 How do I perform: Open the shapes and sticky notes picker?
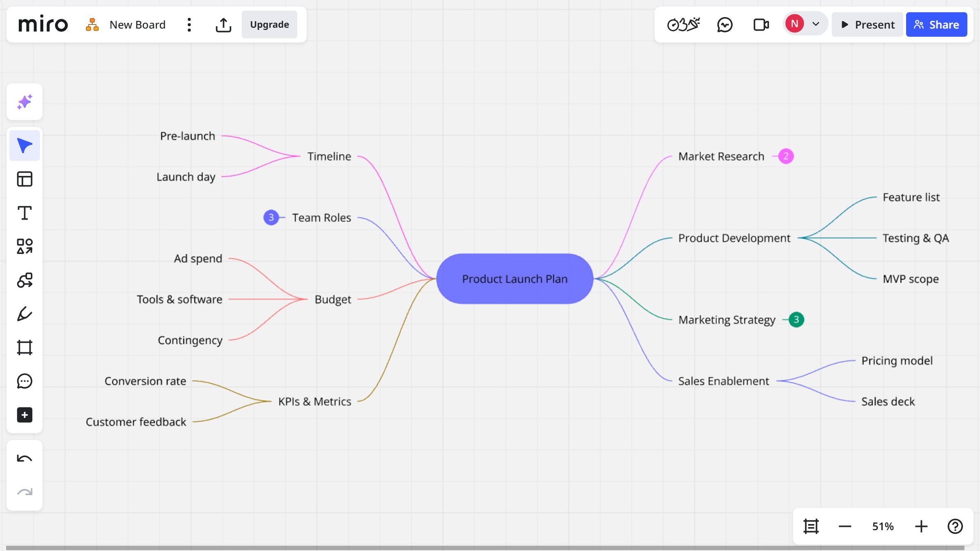24,246
